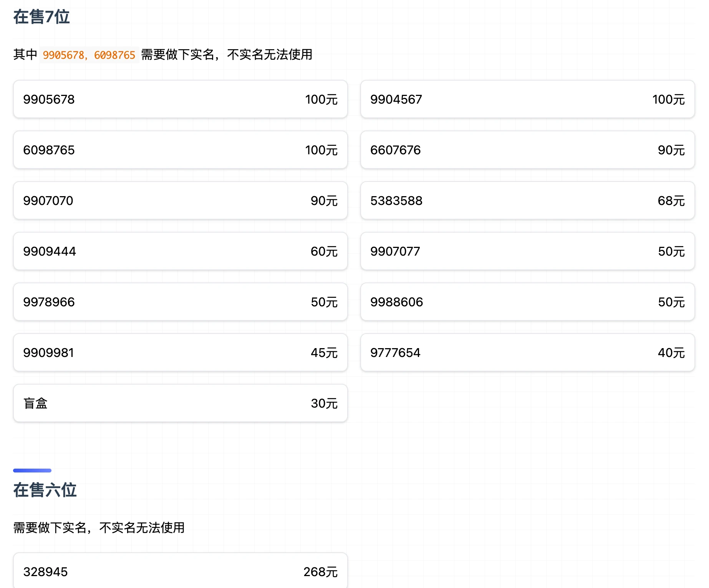Image resolution: width=709 pixels, height=588 pixels.
Task: Click the 在售7位 section heading
Action: tap(41, 17)
